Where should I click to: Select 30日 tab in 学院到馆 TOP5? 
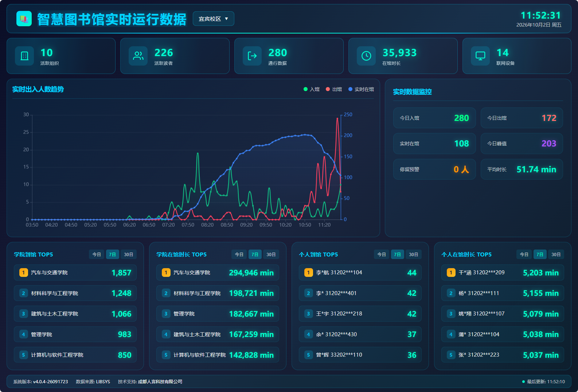click(129, 254)
